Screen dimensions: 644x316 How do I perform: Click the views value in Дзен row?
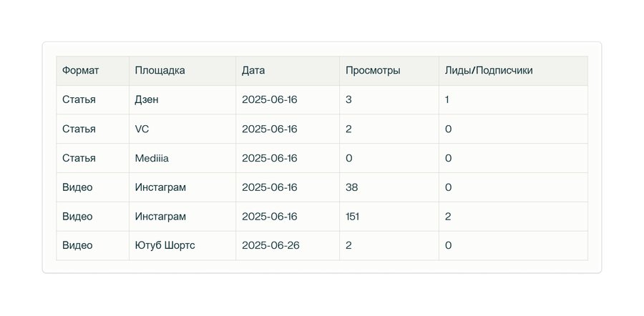[348, 100]
